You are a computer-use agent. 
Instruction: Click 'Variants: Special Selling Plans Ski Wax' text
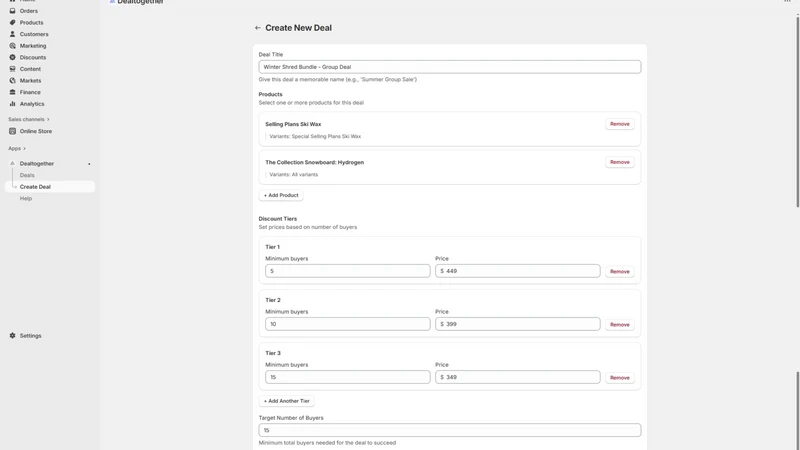click(315, 136)
